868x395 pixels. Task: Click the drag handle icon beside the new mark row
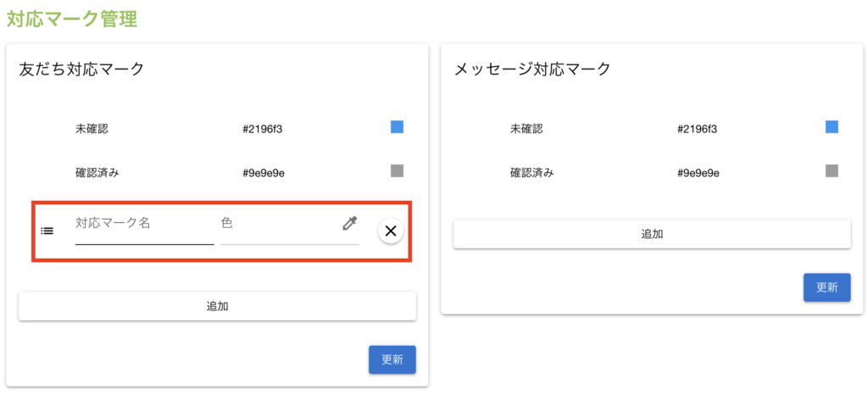pos(47,231)
